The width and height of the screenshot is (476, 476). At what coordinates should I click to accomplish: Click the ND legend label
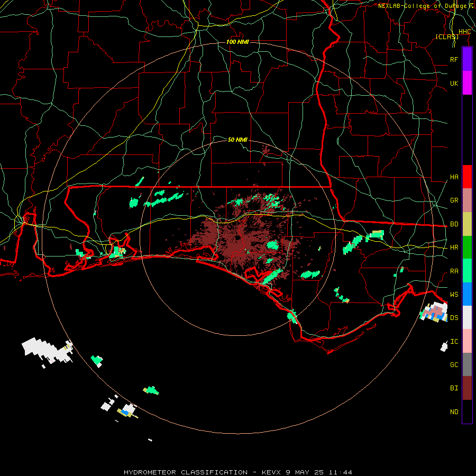454,412
